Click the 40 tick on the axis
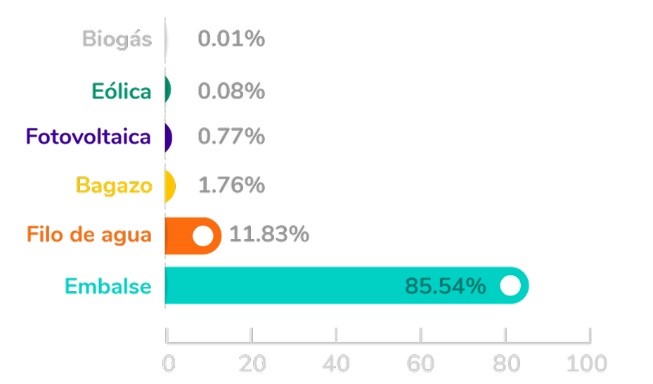 pyautogui.click(x=336, y=364)
